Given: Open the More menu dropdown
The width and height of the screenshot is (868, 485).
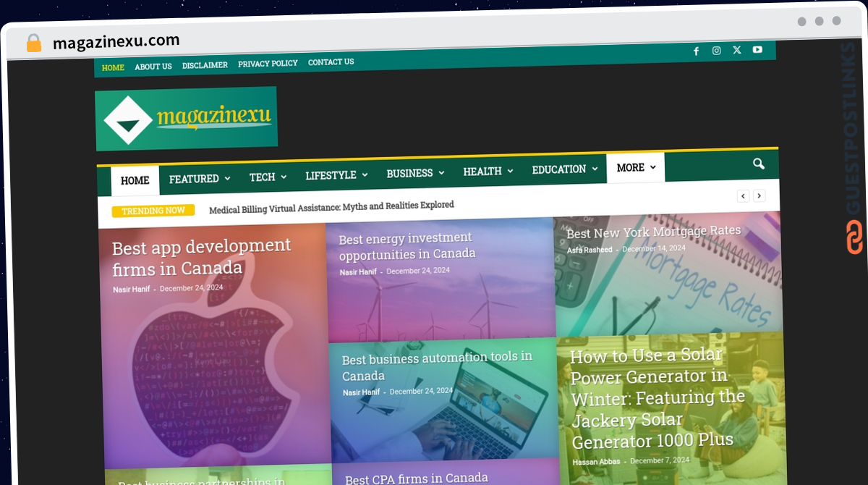Looking at the screenshot, I should click(x=636, y=168).
